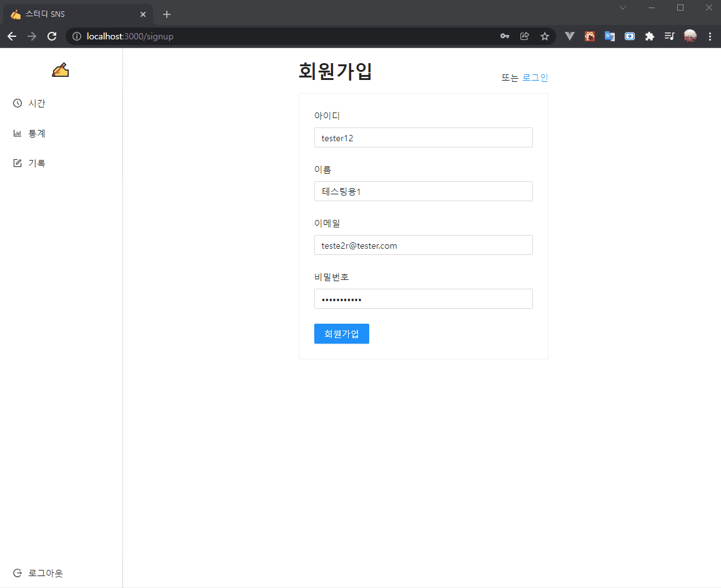
Task: Click the 이메일 field label
Action: point(327,223)
